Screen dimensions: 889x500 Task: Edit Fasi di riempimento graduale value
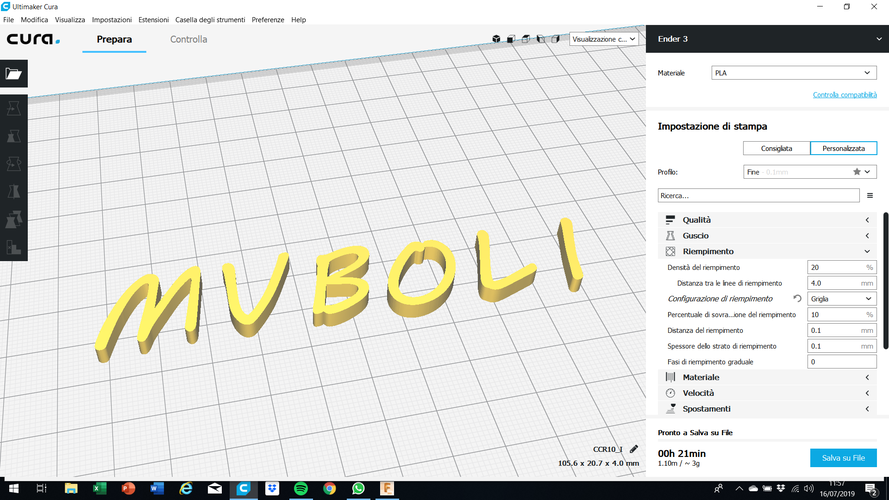pos(841,362)
